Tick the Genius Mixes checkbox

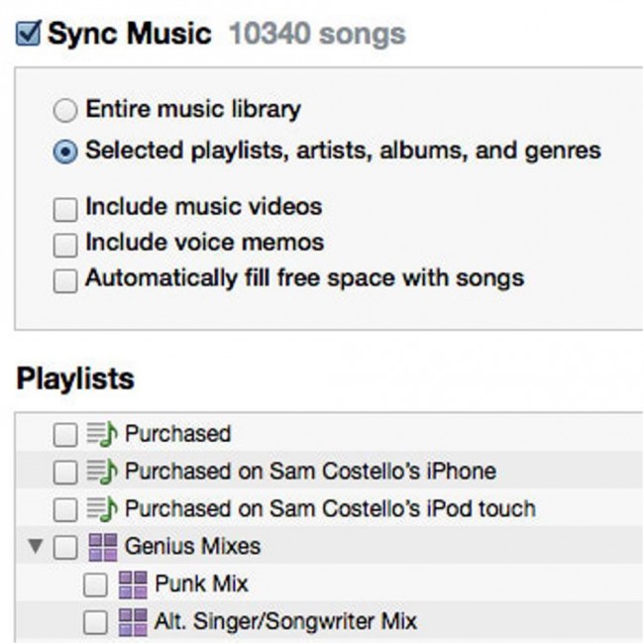point(64,547)
